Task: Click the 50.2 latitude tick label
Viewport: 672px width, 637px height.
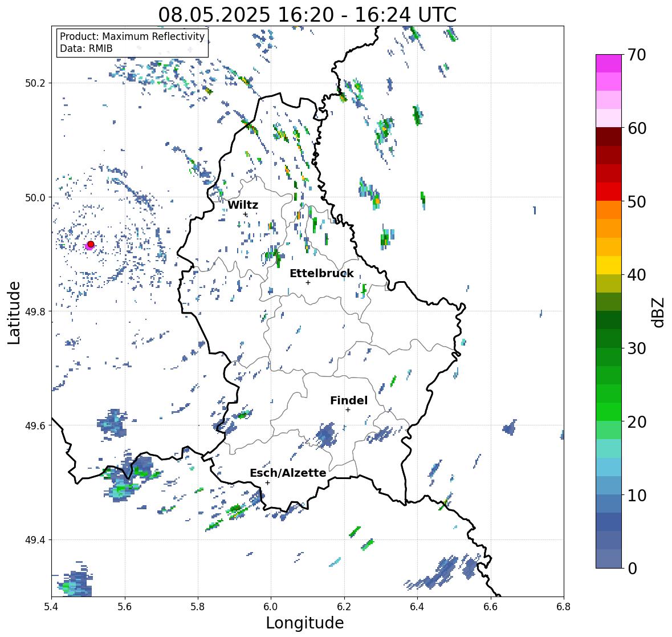Action: pyautogui.click(x=35, y=83)
